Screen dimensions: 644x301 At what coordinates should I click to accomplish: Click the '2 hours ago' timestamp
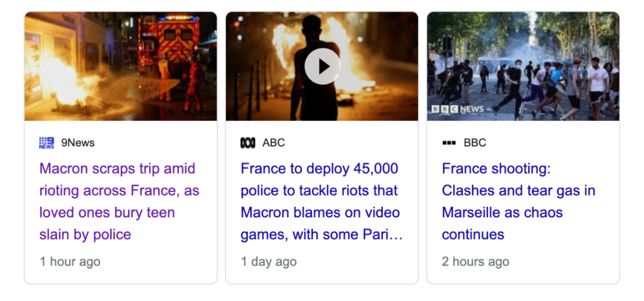tap(476, 262)
